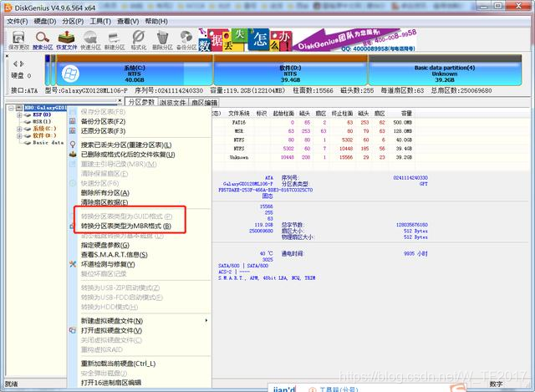Click the 保存更改 toolbar icon
This screenshot has width=535, height=392.
click(x=18, y=40)
